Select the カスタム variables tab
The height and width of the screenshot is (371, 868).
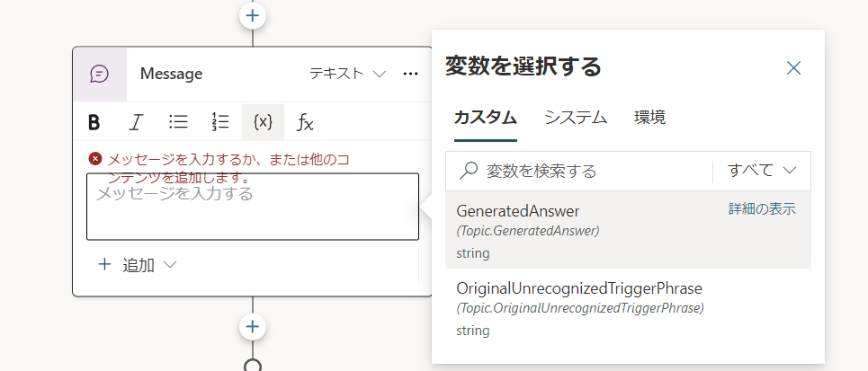[x=486, y=117]
